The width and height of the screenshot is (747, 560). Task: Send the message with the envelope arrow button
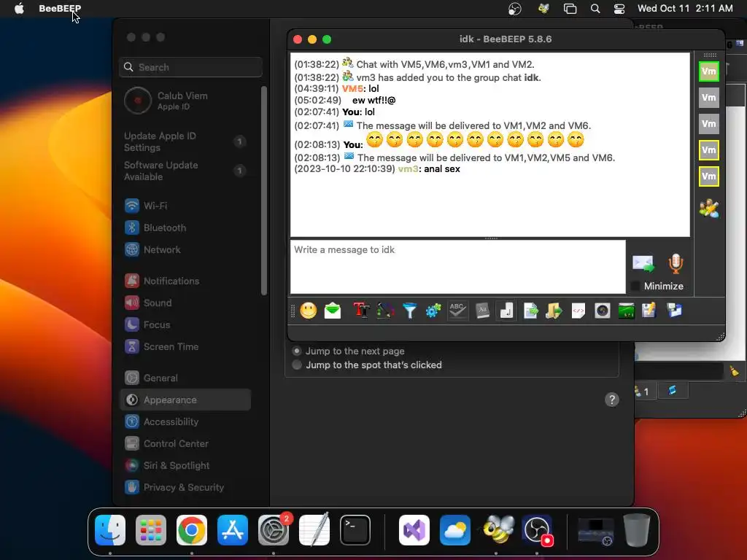(x=643, y=263)
